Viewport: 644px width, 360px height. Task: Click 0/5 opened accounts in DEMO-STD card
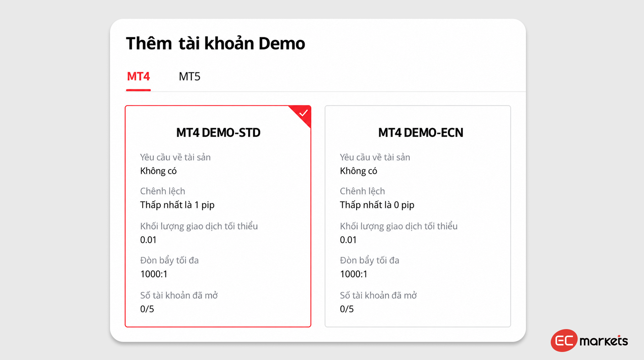[147, 309]
